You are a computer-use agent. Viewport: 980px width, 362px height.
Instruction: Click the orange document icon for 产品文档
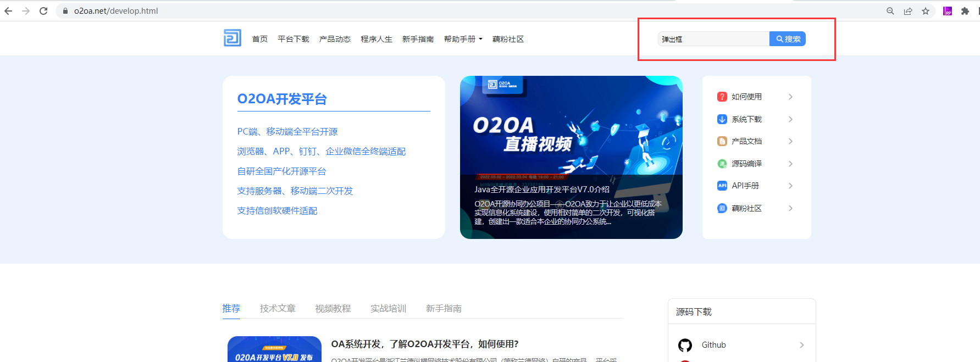(x=722, y=141)
